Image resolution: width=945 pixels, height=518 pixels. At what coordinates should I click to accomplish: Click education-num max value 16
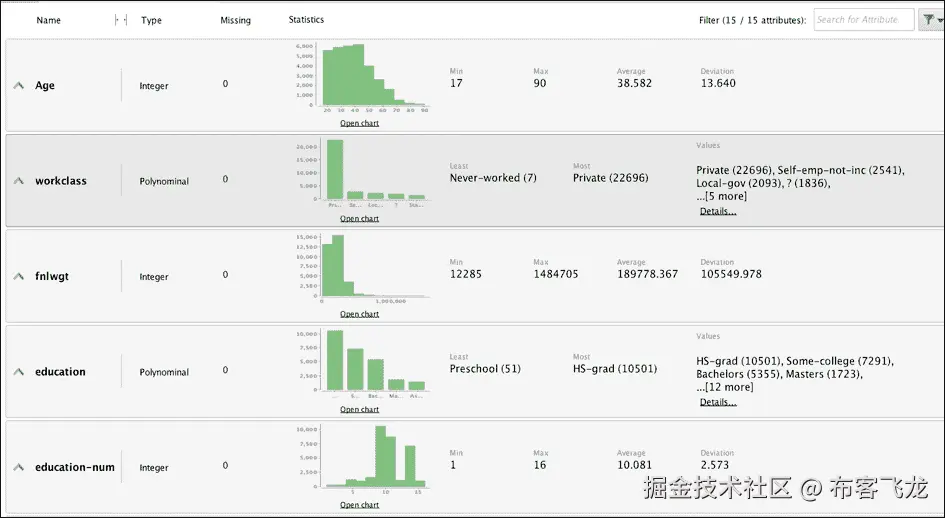click(x=540, y=465)
